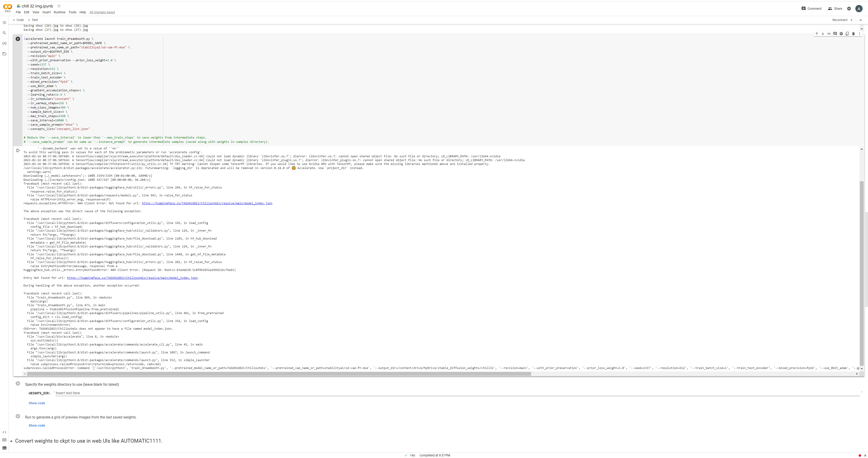Collapse the Convert weights to ckpt section
Image resolution: width=868 pixels, height=458 pixels.
click(x=12, y=441)
